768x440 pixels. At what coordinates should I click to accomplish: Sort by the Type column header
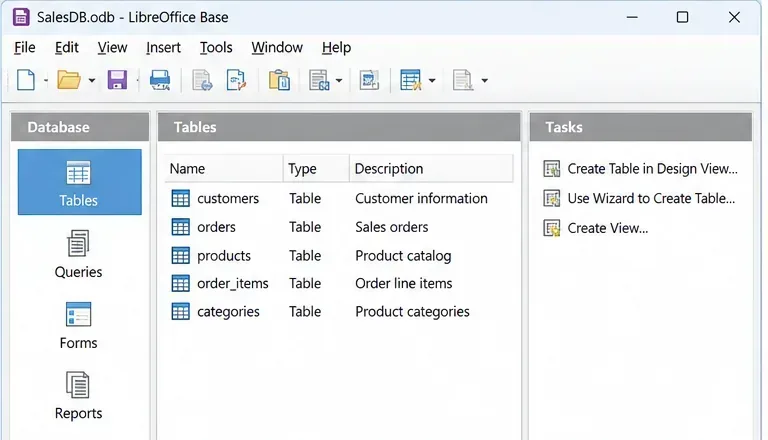(316, 169)
